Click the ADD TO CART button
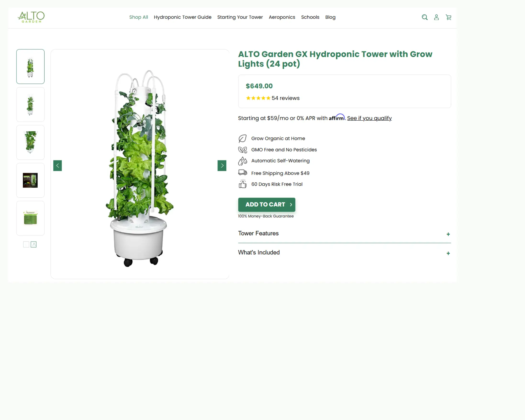The width and height of the screenshot is (525, 420). [x=267, y=205]
